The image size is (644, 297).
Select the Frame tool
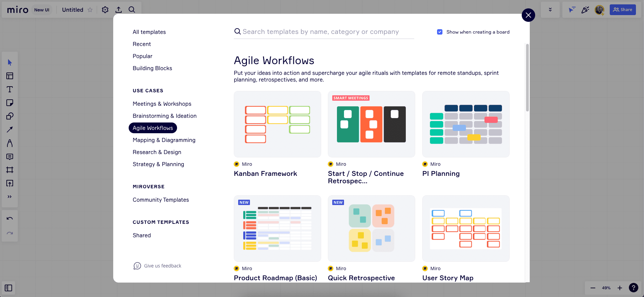[x=10, y=170]
